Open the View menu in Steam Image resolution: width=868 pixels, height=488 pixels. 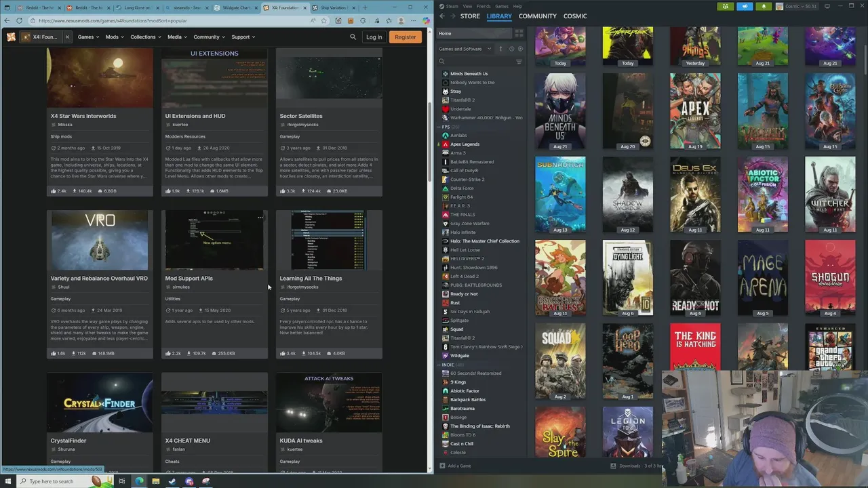pos(467,6)
